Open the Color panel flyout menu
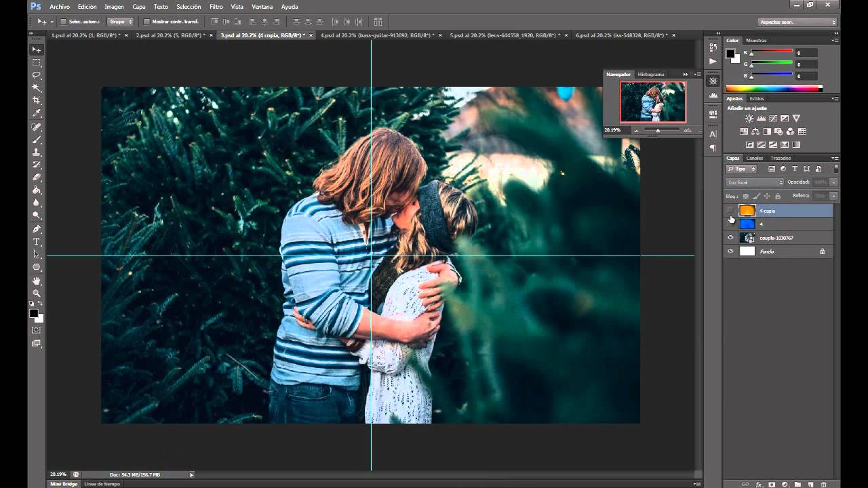This screenshot has width=868, height=488. (x=835, y=41)
